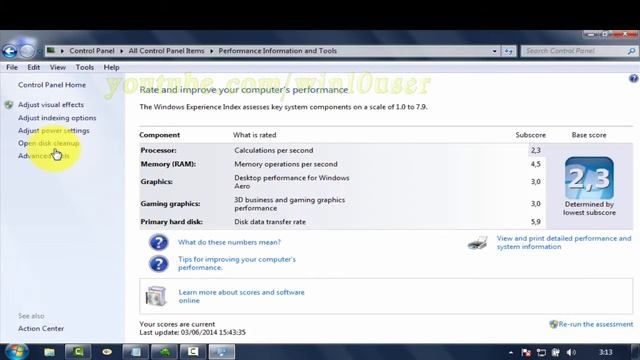Open Advanced tools link
The width and height of the screenshot is (640, 360).
pos(44,156)
